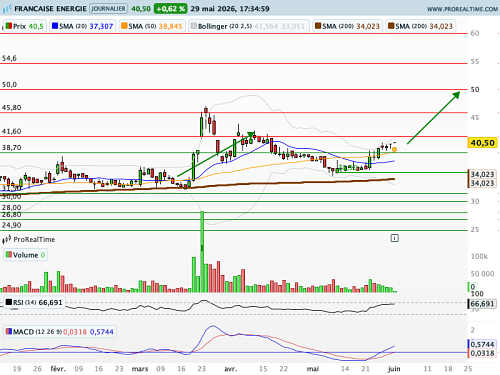Click the brown swatch of second SMA (200)
This screenshot has width=500, height=375.
click(x=391, y=26)
